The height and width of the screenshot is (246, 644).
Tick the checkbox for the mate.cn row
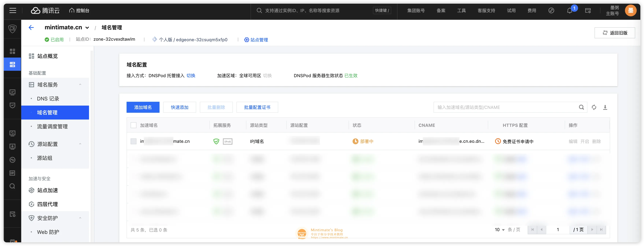(x=134, y=141)
